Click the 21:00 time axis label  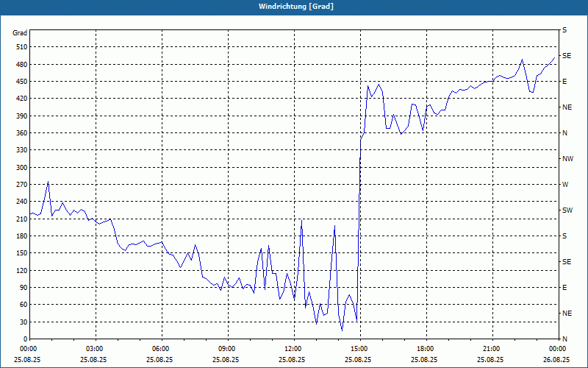pyautogui.click(x=490, y=349)
